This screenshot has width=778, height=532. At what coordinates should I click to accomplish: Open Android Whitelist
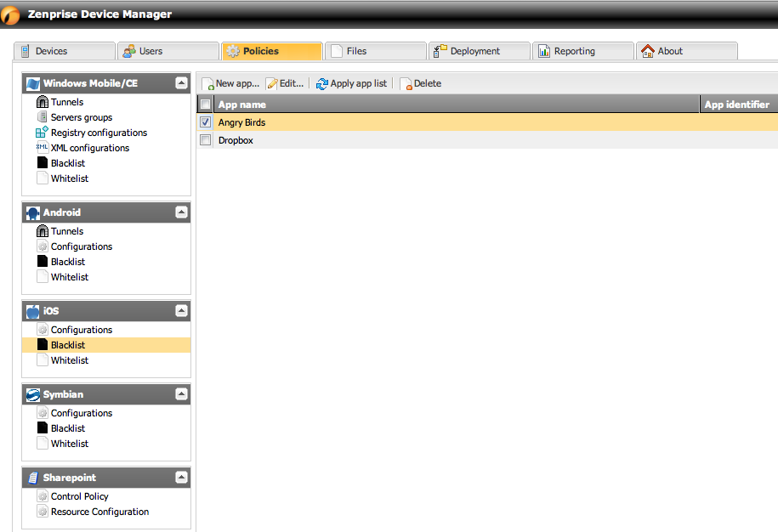[x=69, y=277]
